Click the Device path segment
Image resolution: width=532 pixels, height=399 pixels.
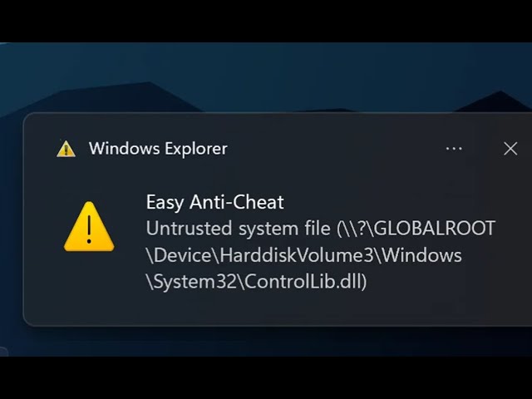tap(183, 255)
